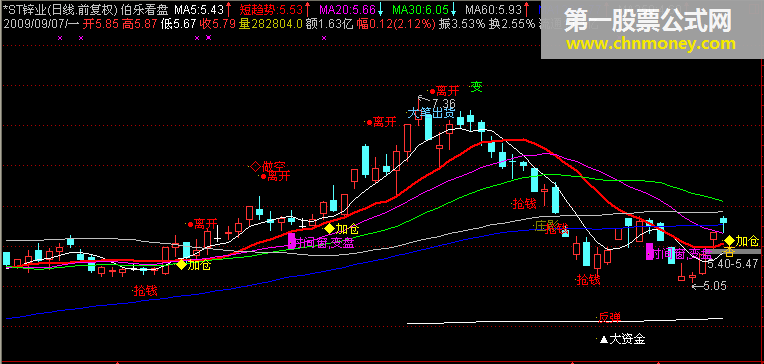The height and width of the screenshot is (364, 764).
Task: Click the red up arrow after MA60:5.93
Action: pos(527,10)
